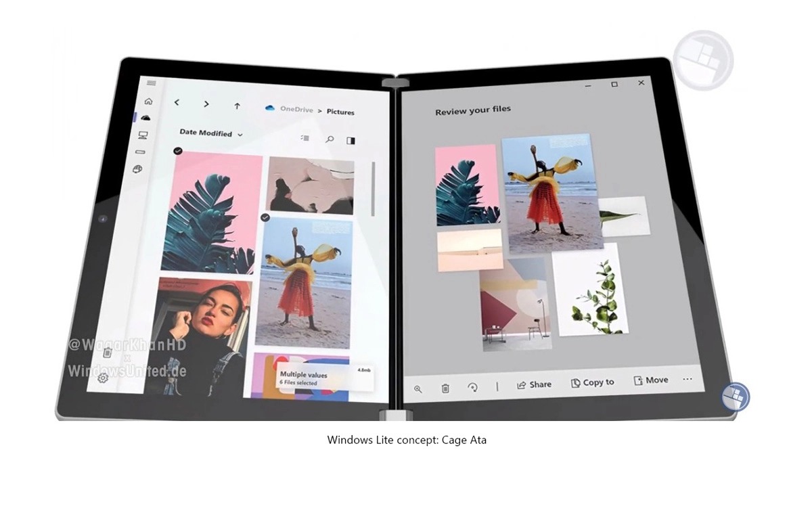Uncheck the beach dancer photo checkbox
Screen dimensions: 812x515
[x=265, y=217]
